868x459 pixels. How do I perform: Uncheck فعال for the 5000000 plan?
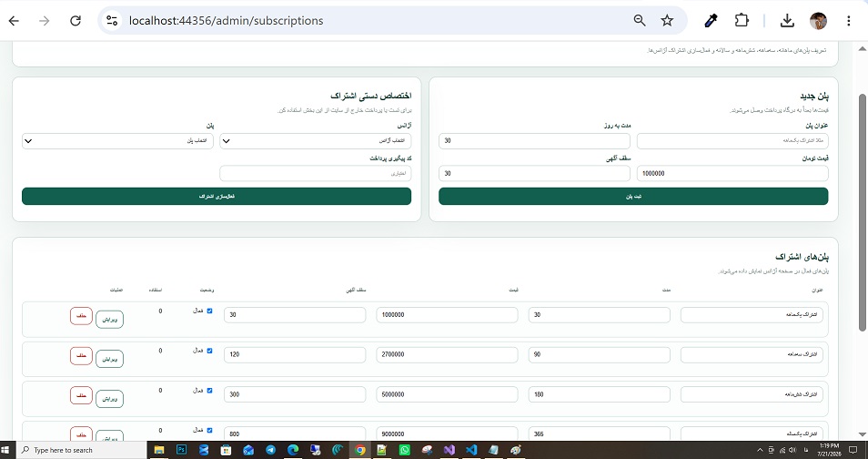[209, 391]
